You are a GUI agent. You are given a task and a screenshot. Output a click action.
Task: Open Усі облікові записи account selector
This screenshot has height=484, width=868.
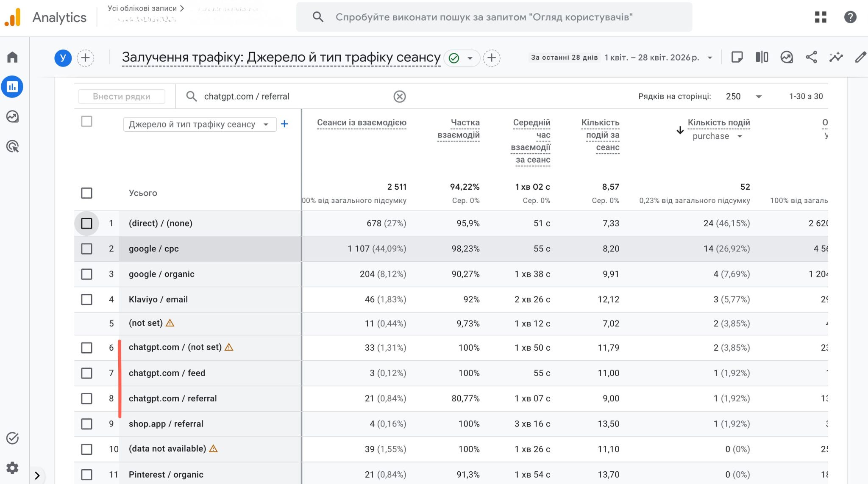pos(146,8)
